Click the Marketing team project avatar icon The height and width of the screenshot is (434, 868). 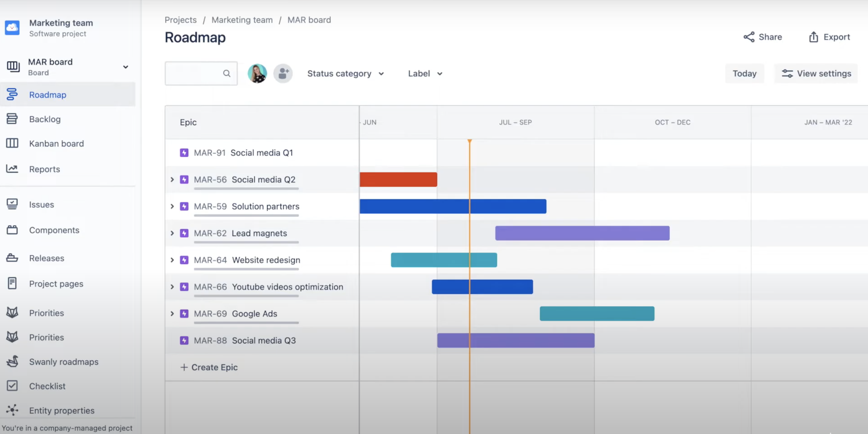click(12, 27)
